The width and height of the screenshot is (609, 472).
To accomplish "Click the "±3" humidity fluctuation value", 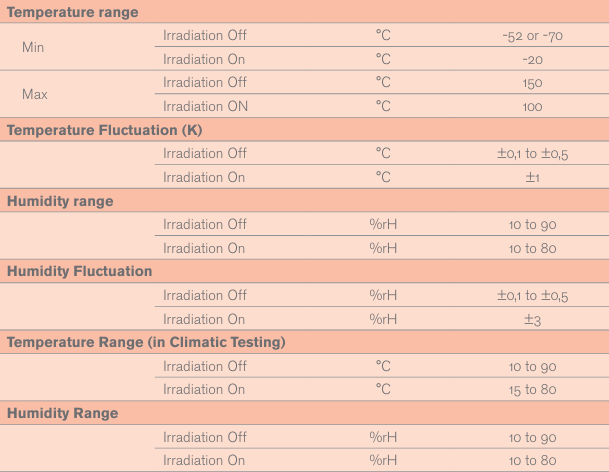I will click(x=532, y=319).
